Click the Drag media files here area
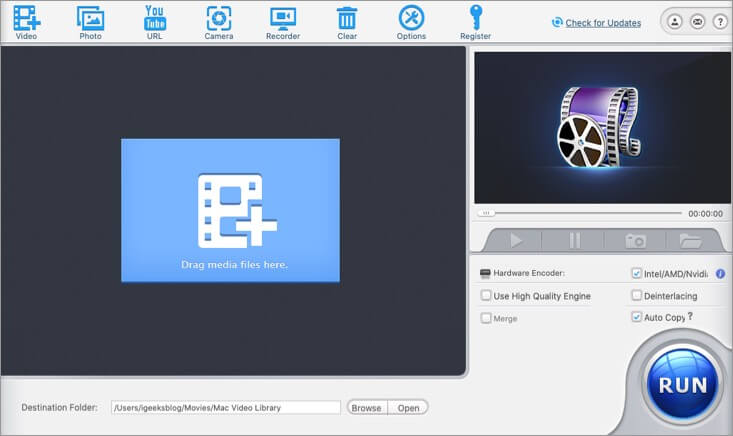733x436 pixels. pyautogui.click(x=230, y=210)
